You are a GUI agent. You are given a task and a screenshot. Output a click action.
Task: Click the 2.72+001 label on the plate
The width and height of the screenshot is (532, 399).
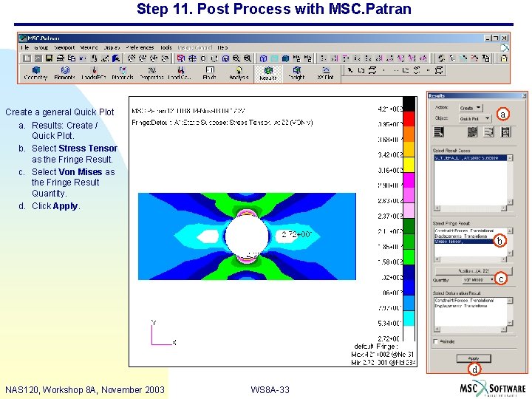[x=296, y=234]
